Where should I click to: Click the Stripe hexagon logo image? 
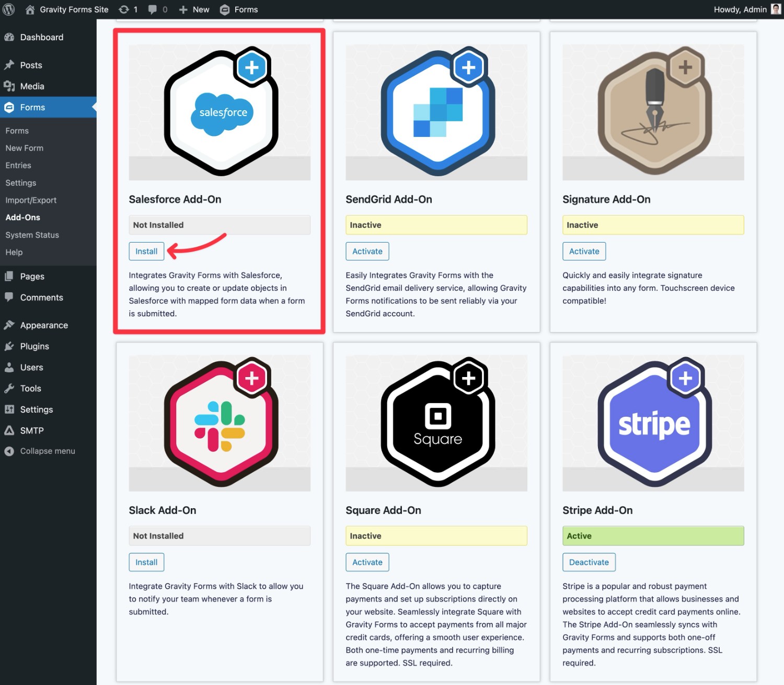655,423
